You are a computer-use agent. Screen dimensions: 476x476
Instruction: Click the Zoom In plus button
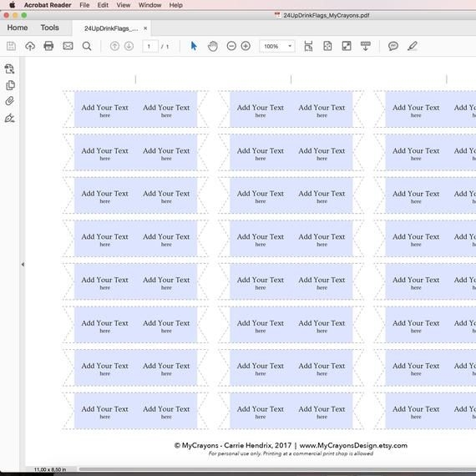coord(246,46)
